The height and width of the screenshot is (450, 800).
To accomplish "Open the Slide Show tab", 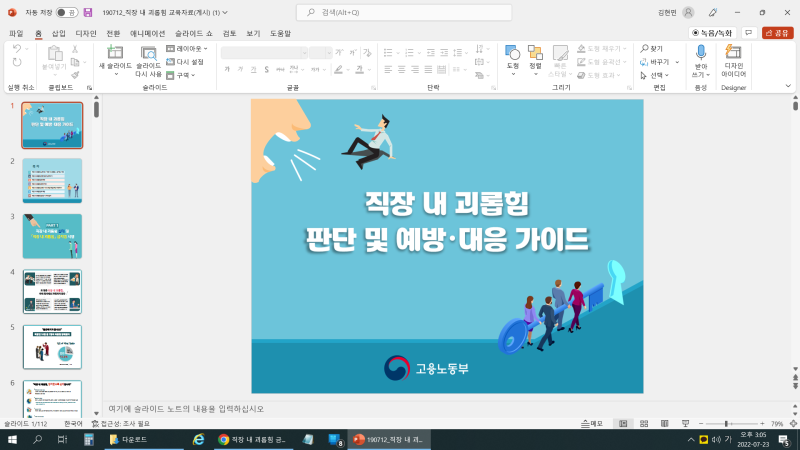I will click(193, 33).
